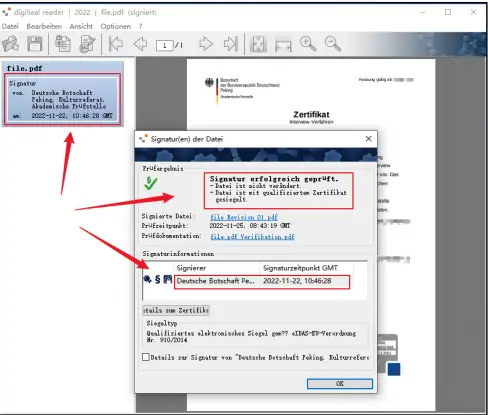Maximize the digiSeal reader window
The width and height of the screenshot is (488, 415).
coord(448,12)
